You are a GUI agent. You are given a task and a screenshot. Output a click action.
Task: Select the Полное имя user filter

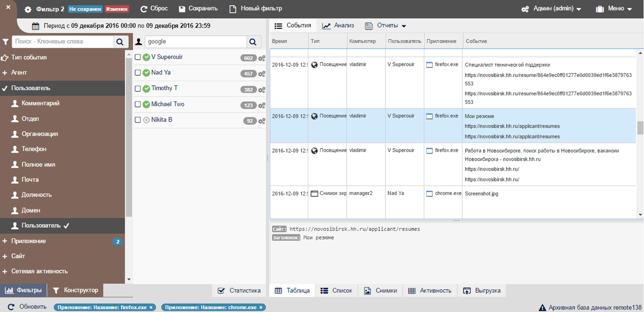(62, 164)
